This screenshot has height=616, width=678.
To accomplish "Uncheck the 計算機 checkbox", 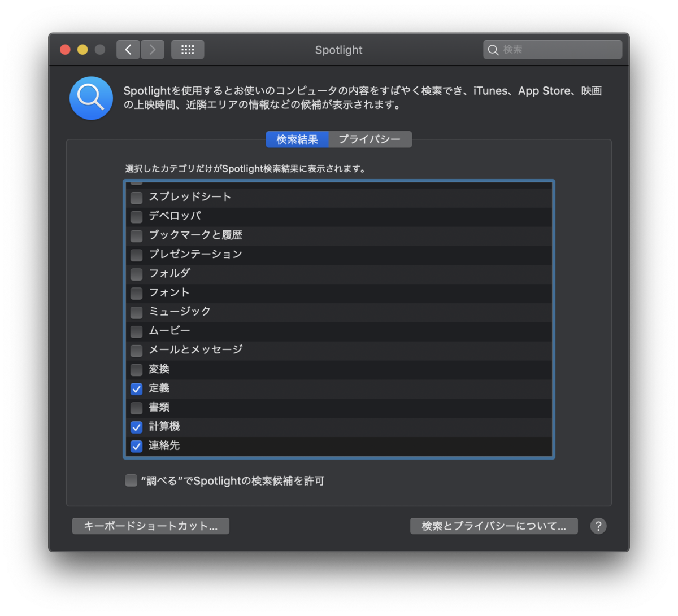I will [136, 427].
